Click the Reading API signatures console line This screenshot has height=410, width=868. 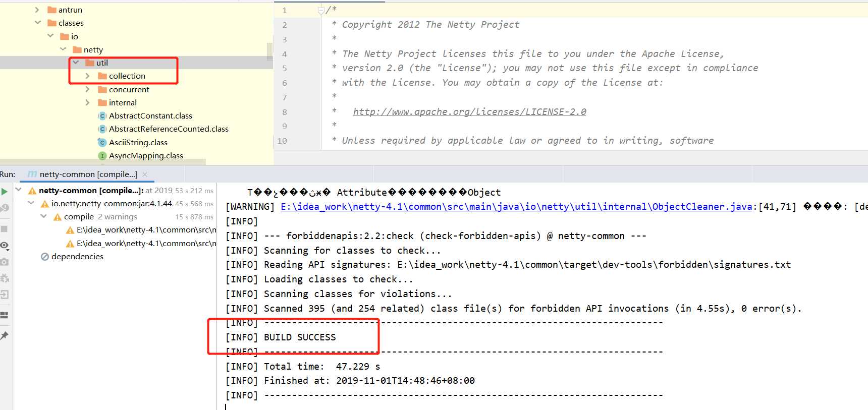tap(508, 265)
